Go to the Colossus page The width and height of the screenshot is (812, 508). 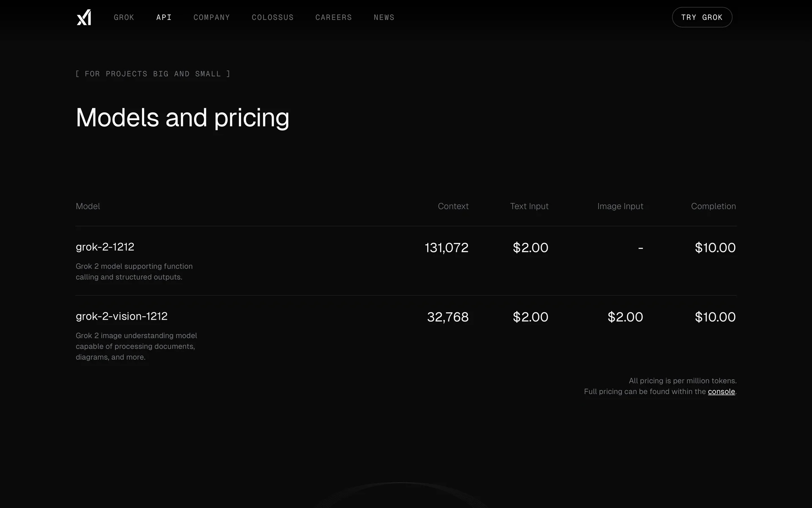pos(273,17)
